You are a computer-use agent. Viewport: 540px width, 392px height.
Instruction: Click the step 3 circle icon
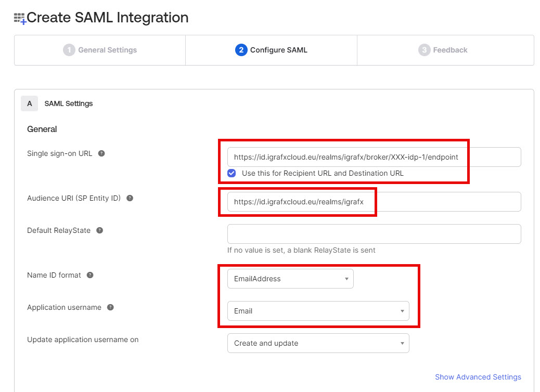pyautogui.click(x=424, y=50)
